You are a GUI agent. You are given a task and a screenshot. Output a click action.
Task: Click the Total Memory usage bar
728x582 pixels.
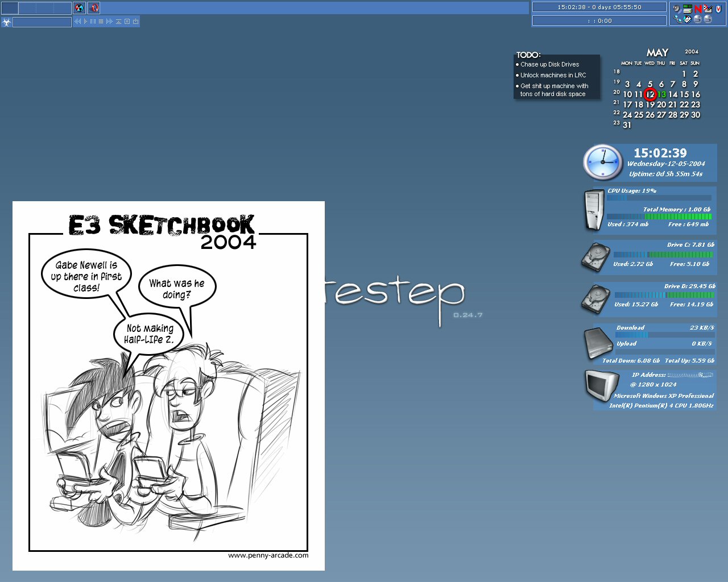(659, 217)
